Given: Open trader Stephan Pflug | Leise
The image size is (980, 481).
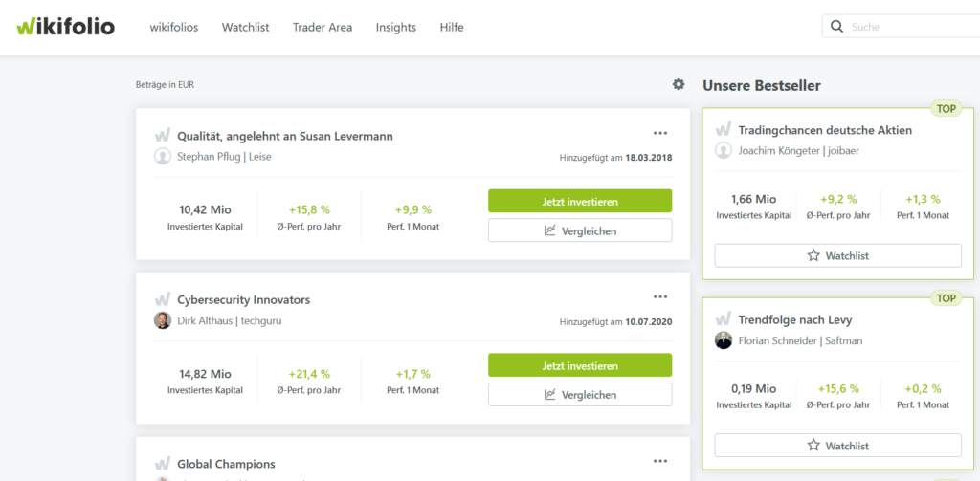Looking at the screenshot, I should [224, 156].
